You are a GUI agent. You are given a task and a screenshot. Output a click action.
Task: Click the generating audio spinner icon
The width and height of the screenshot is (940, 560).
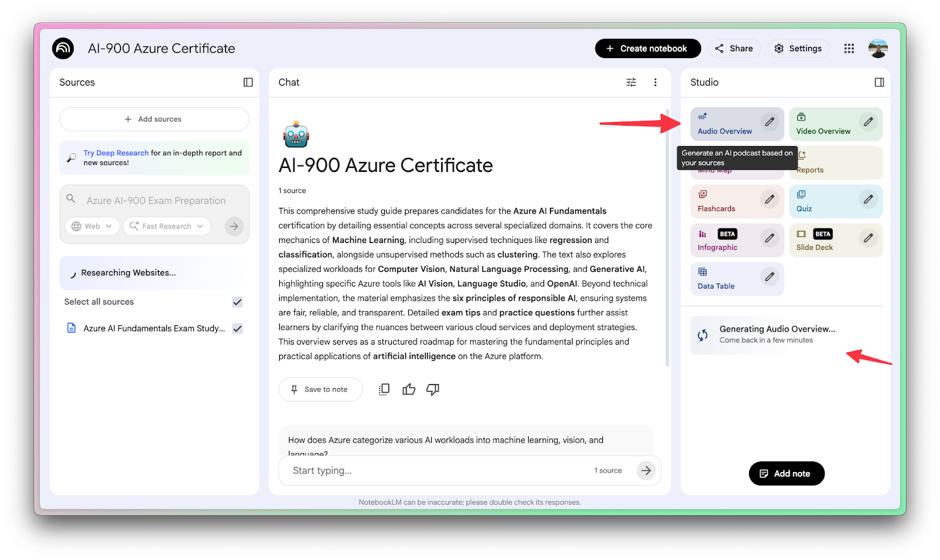(703, 335)
